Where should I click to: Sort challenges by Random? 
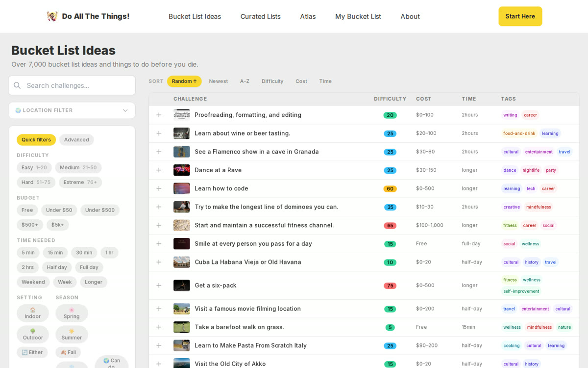click(x=184, y=81)
